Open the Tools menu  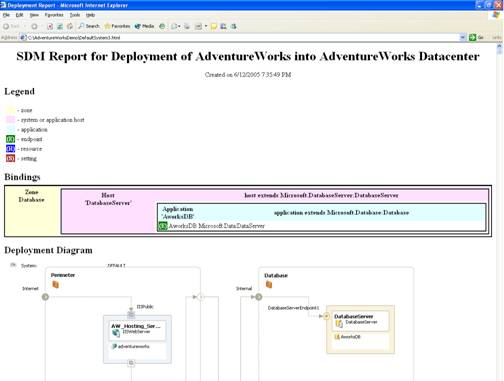75,15
